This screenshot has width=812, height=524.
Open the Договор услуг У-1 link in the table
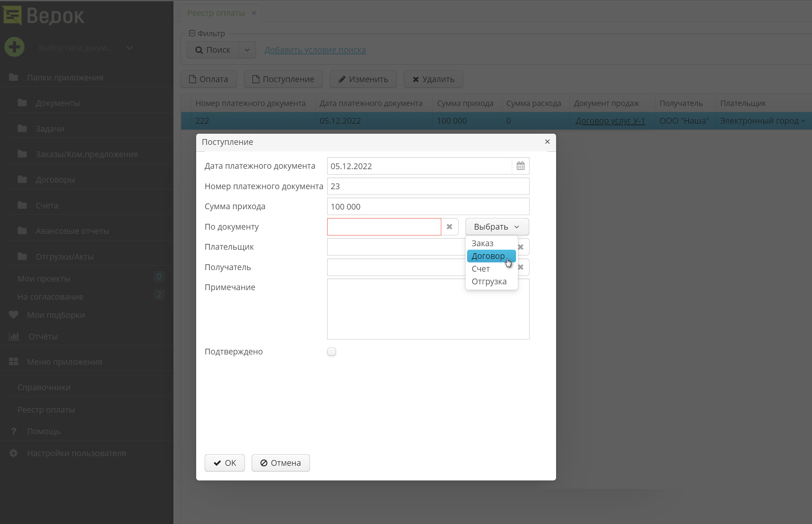pyautogui.click(x=610, y=121)
